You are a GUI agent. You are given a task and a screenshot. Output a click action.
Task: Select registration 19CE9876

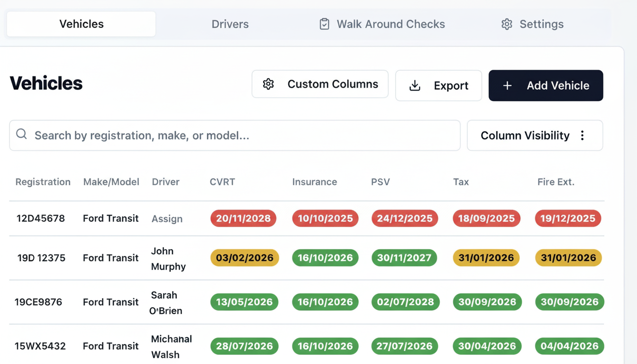(38, 302)
